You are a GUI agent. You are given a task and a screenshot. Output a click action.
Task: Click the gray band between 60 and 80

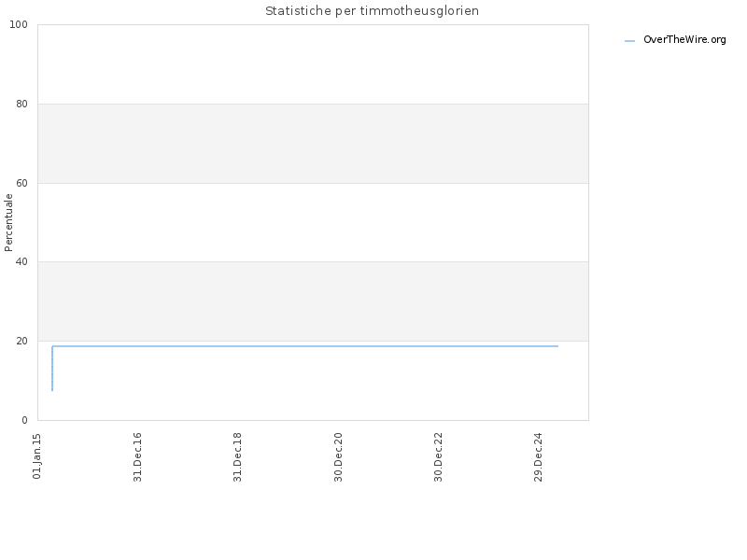pyautogui.click(x=313, y=143)
